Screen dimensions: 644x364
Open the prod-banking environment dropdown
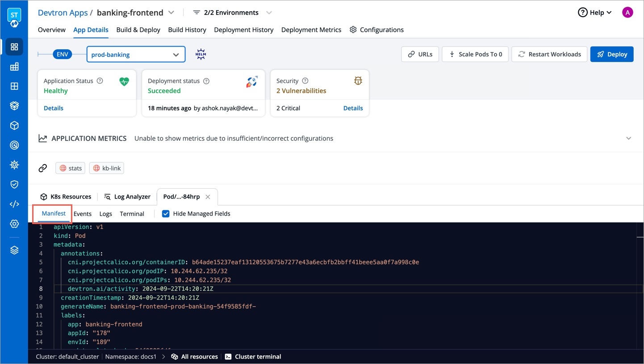pyautogui.click(x=136, y=55)
